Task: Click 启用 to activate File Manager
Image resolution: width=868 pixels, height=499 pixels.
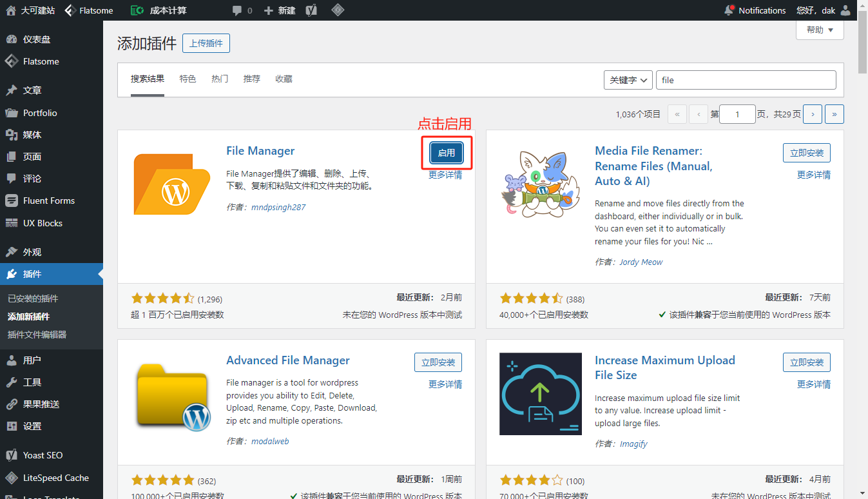Action: coord(446,153)
